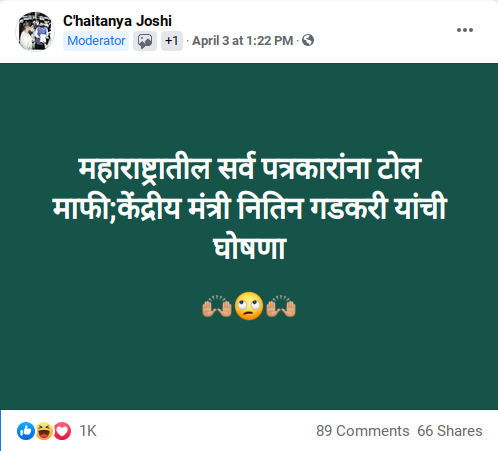Image resolution: width=498 pixels, height=451 pixels.
Task: Open the three-dot post options menu
Action: click(465, 30)
